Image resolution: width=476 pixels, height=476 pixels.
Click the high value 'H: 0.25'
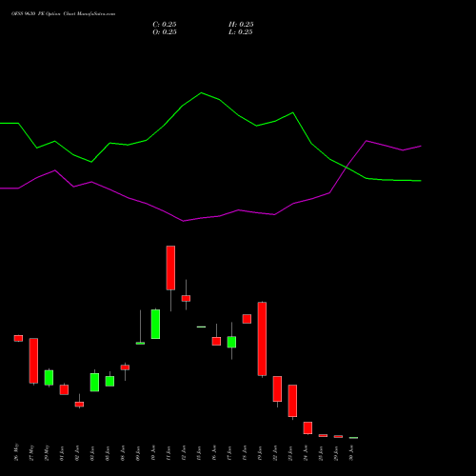pyautogui.click(x=241, y=25)
